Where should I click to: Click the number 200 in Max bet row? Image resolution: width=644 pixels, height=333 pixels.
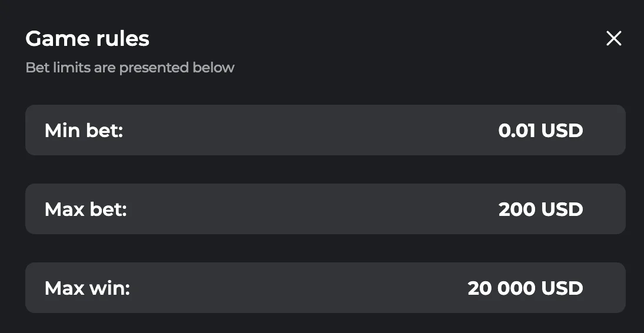517,209
